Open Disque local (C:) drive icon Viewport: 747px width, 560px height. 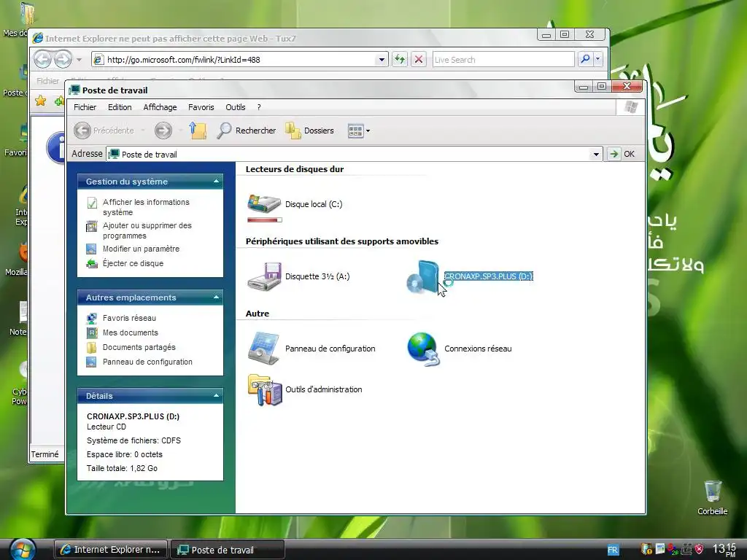point(264,204)
